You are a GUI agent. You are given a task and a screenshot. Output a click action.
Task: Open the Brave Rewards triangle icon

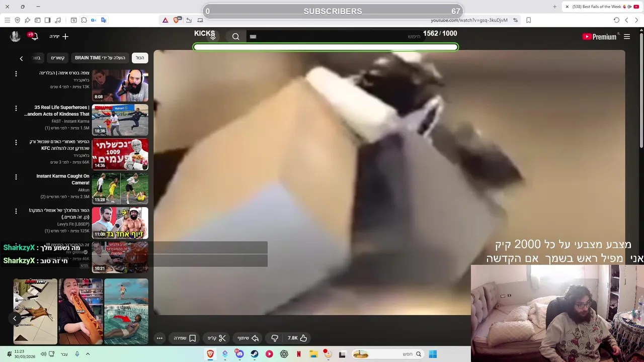[x=165, y=20]
